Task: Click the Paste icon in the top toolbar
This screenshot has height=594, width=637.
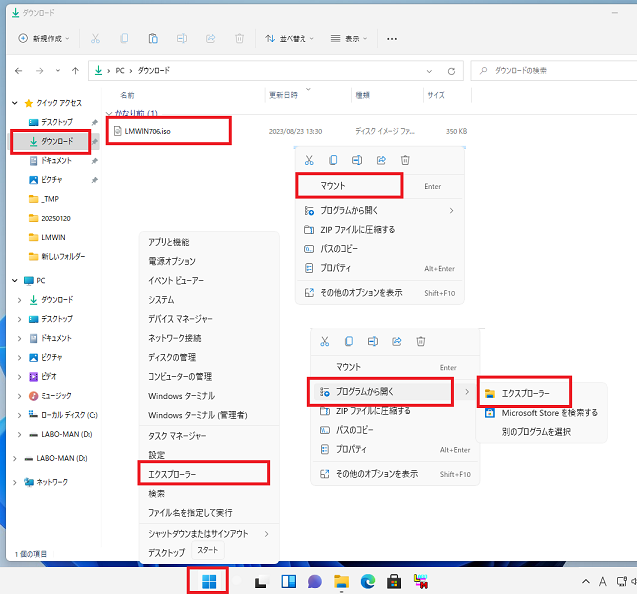Action: 153,39
